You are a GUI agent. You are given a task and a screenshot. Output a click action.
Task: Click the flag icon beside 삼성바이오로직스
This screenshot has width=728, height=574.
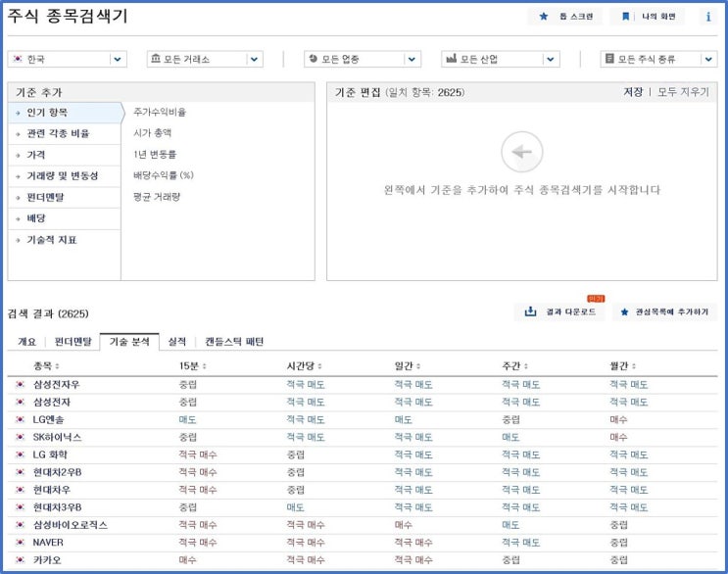pyautogui.click(x=20, y=525)
